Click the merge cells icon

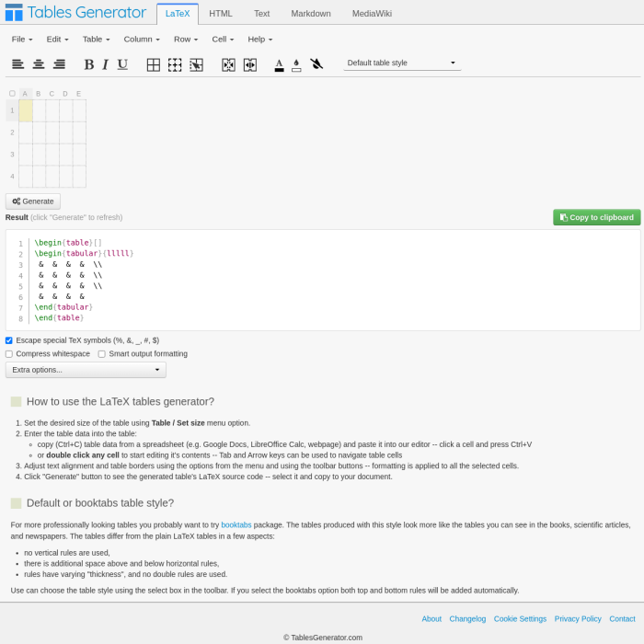coord(228,64)
